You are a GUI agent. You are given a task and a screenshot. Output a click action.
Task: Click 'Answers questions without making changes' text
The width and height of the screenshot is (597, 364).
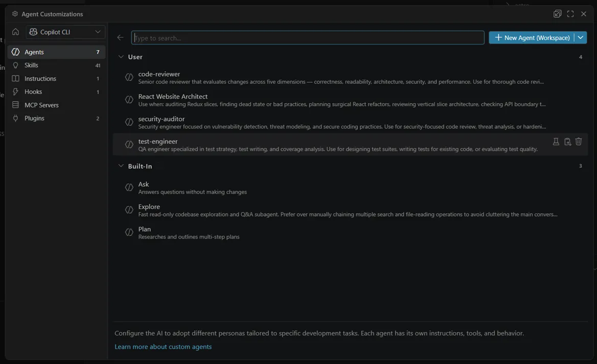pyautogui.click(x=192, y=192)
